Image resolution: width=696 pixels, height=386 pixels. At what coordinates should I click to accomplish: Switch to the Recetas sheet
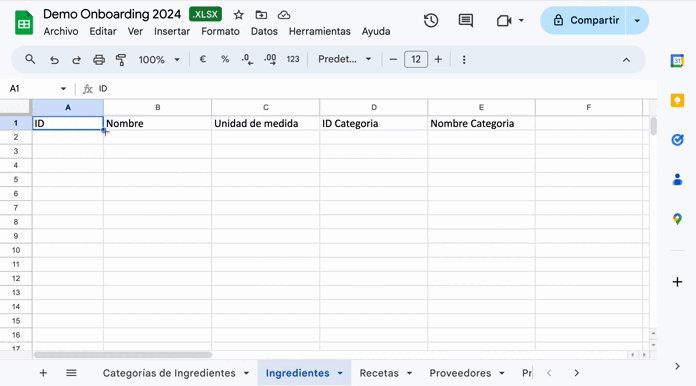pyautogui.click(x=379, y=373)
